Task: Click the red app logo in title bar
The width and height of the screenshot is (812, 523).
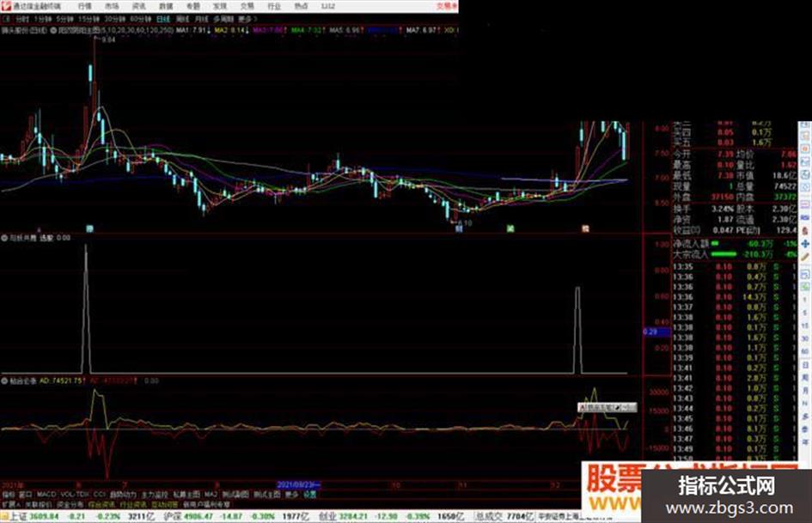Action: [x=7, y=6]
